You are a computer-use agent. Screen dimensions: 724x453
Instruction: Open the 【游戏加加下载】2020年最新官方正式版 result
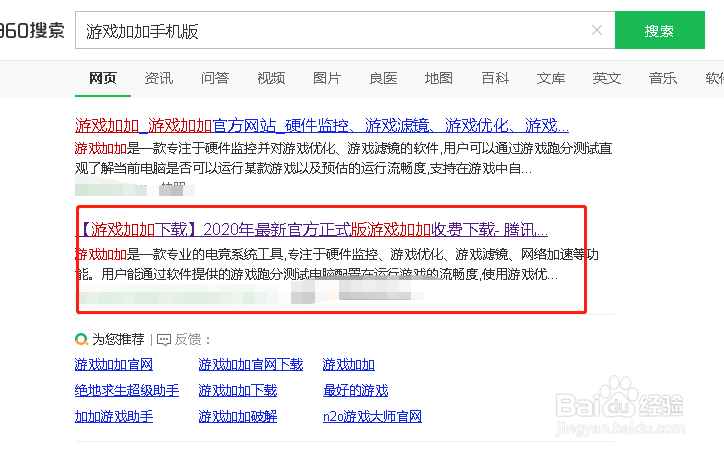pyautogui.click(x=312, y=230)
